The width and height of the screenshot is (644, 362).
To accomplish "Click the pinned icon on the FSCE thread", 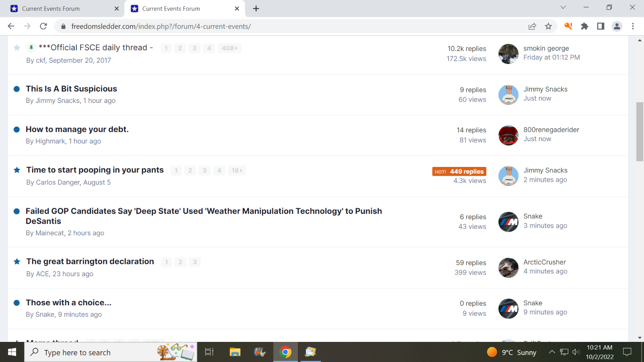I will (x=31, y=47).
